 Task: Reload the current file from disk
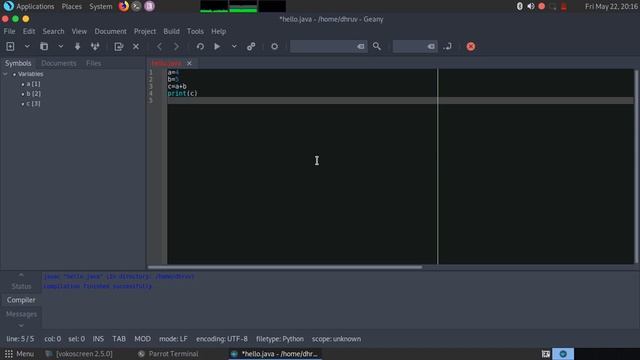(119, 47)
